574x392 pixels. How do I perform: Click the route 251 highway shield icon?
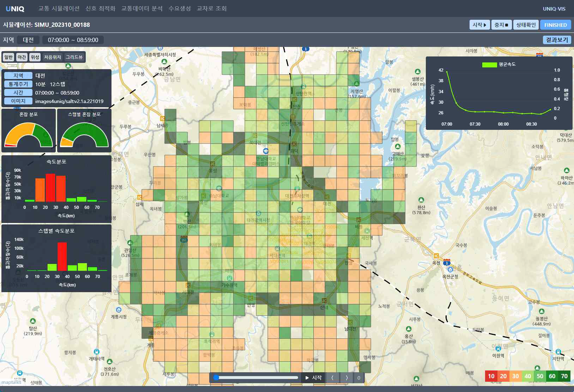pyautogui.click(x=184, y=240)
